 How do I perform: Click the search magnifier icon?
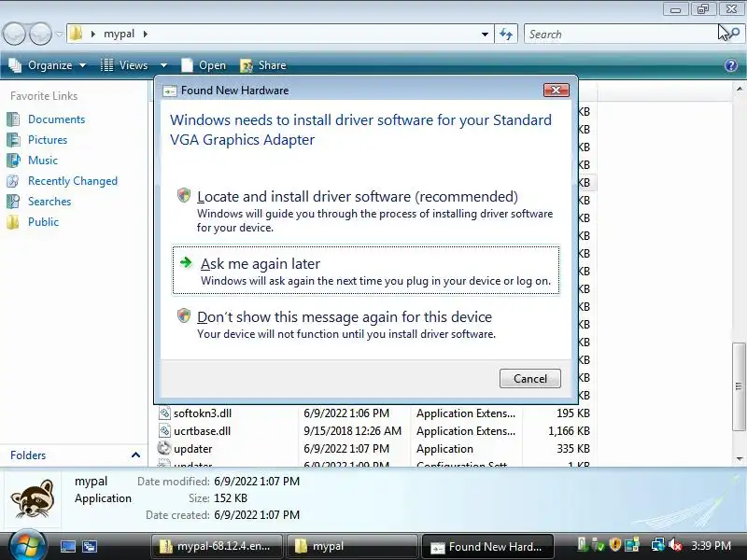tap(735, 33)
